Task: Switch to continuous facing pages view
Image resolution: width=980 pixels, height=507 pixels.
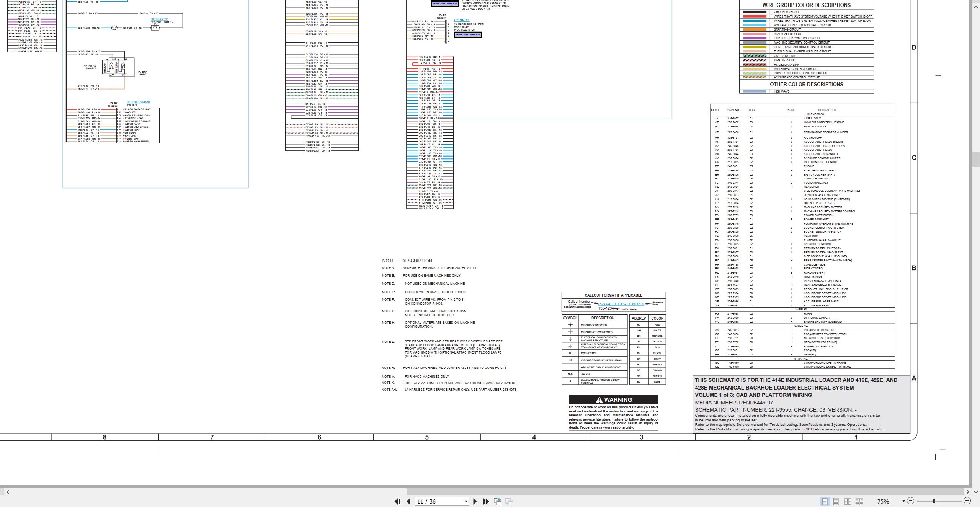Action: 859,501
